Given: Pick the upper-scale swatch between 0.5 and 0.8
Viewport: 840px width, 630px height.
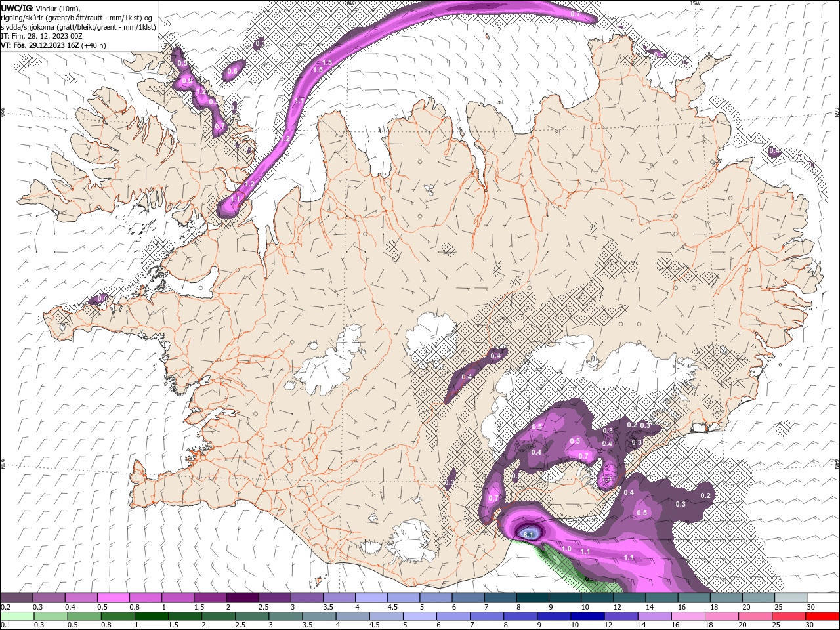Looking at the screenshot, I should 113,598.
